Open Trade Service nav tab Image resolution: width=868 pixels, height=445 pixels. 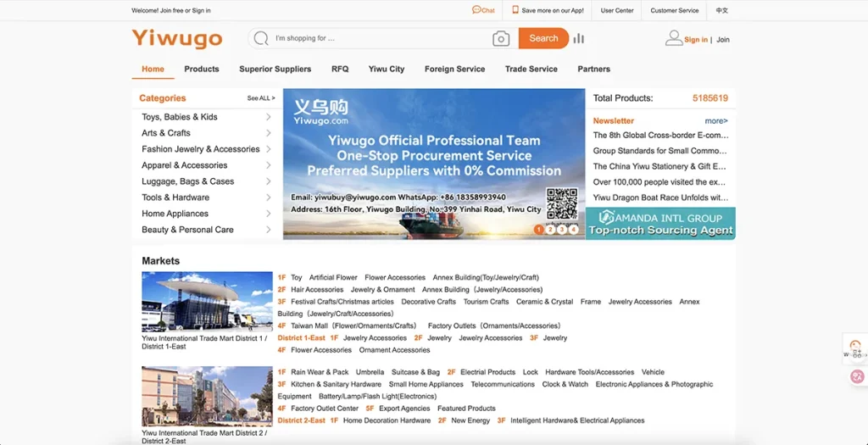pyautogui.click(x=531, y=70)
